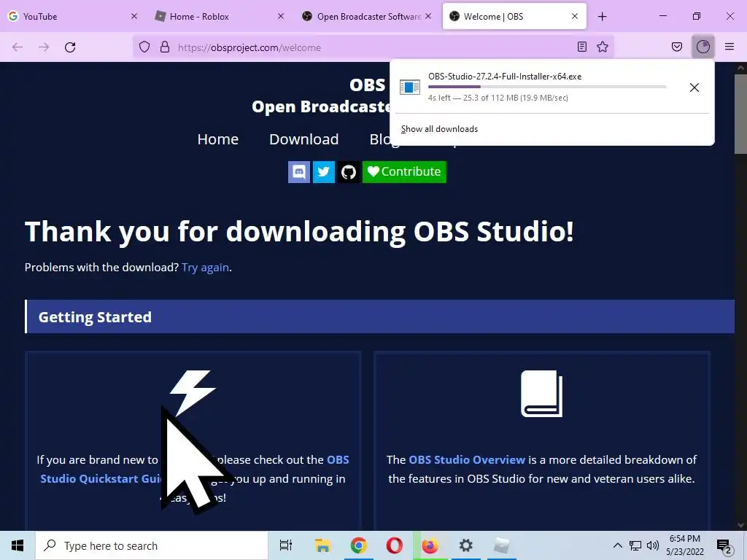Screen dimensions: 747x560
Task: Reload the current page
Action: pyautogui.click(x=70, y=47)
